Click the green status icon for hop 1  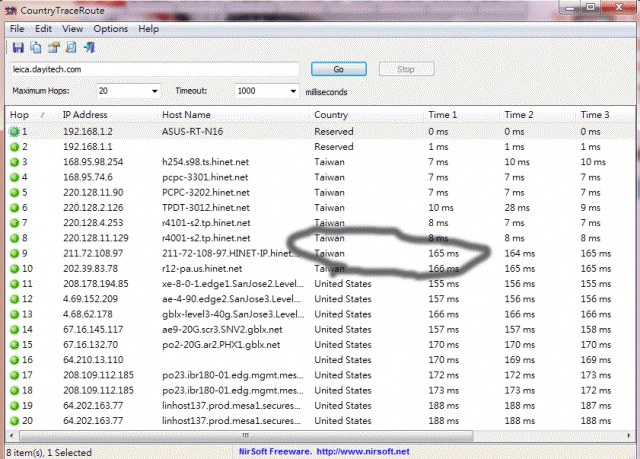tap(15, 131)
